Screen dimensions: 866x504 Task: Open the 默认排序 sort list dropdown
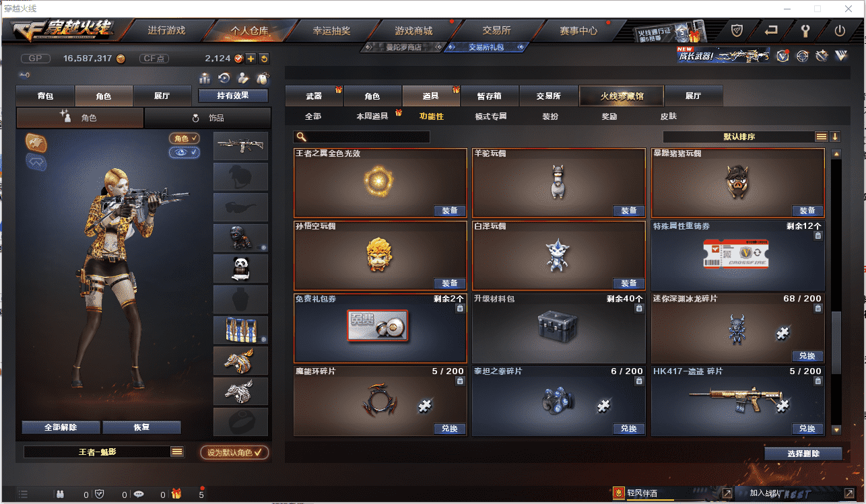coord(822,137)
